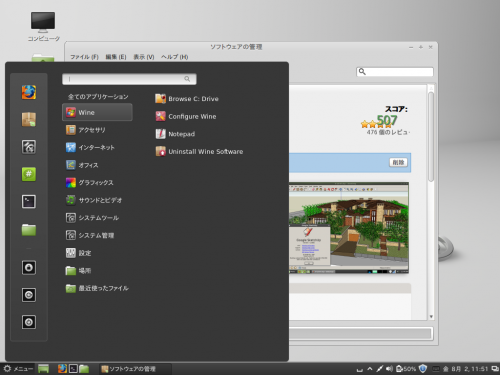Open the Files folder icon in favorites

[29, 229]
